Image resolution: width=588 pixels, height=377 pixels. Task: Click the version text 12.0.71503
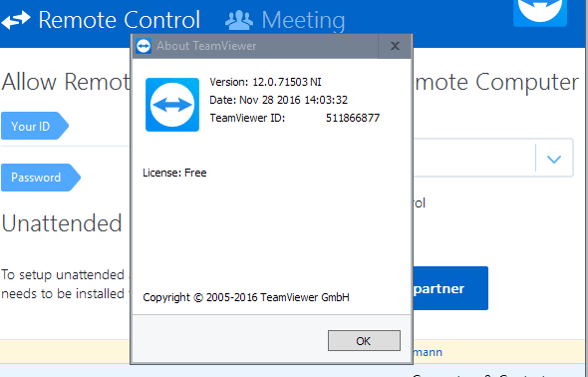[280, 82]
